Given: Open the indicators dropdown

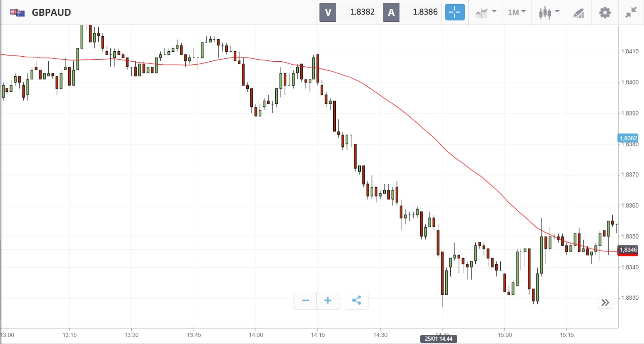Looking at the screenshot, I should 486,12.
